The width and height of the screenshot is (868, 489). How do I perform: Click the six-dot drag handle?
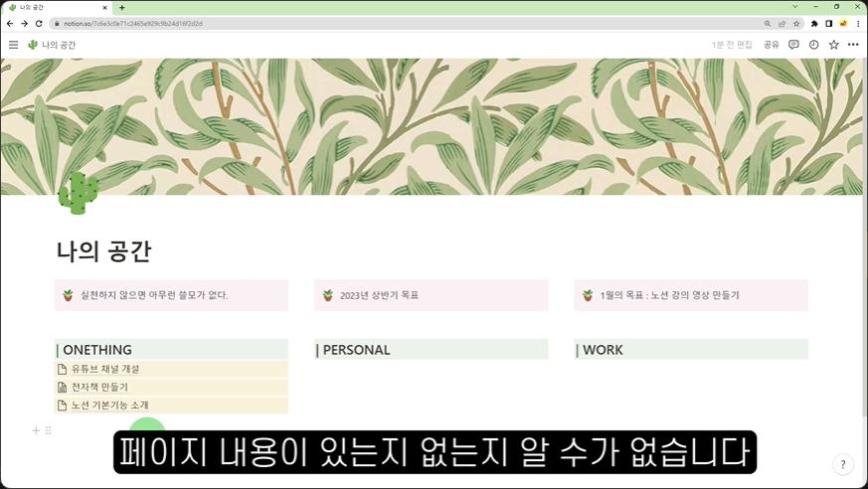(48, 430)
